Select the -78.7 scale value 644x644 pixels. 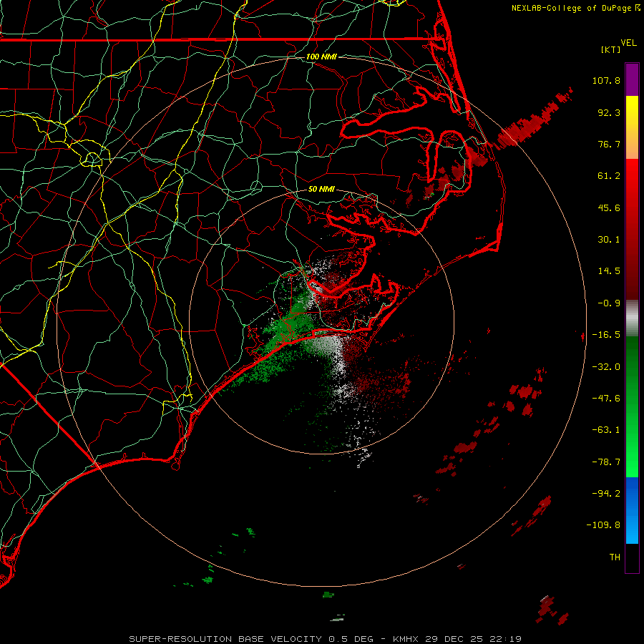point(606,462)
